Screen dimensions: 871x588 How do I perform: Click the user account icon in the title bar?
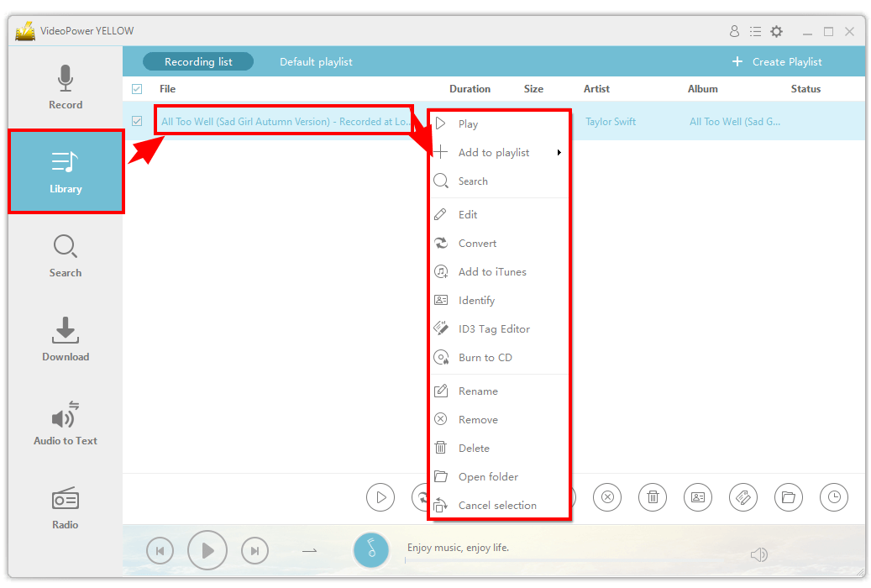pos(734,32)
